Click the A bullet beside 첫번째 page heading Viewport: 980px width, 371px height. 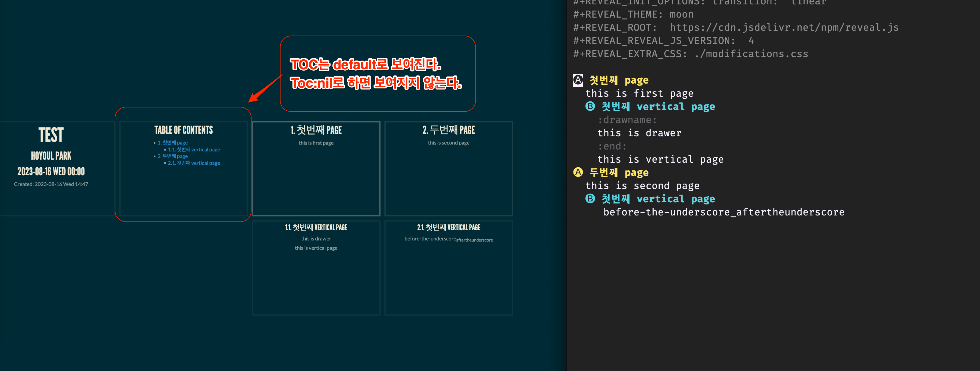tap(578, 80)
